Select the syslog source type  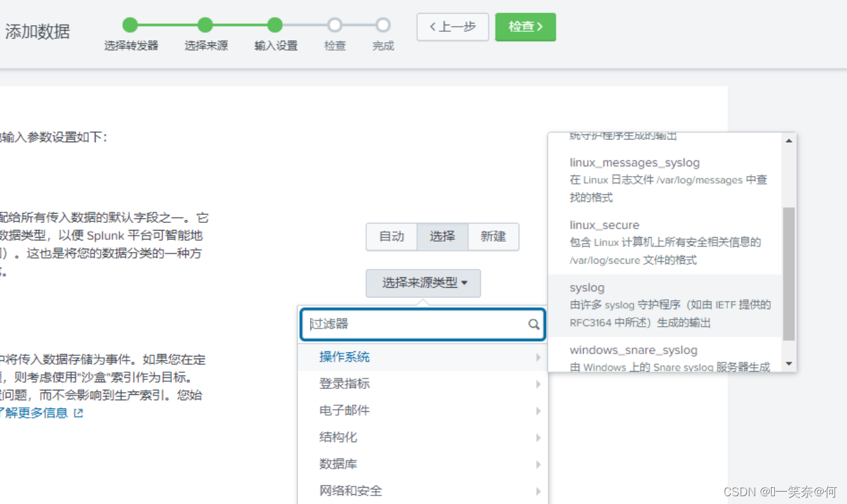(x=665, y=305)
